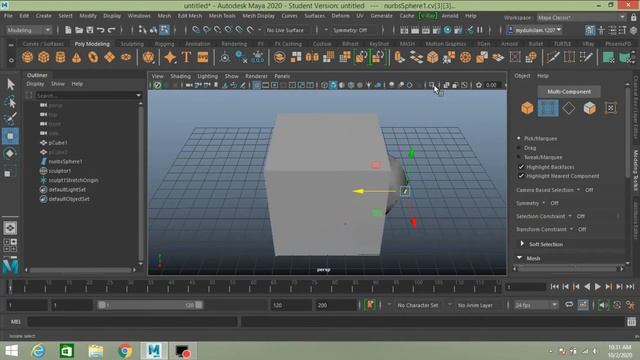Viewport: 640px width, 360px height.
Task: Select the polygon sphere shelf icon
Action: pos(27,57)
